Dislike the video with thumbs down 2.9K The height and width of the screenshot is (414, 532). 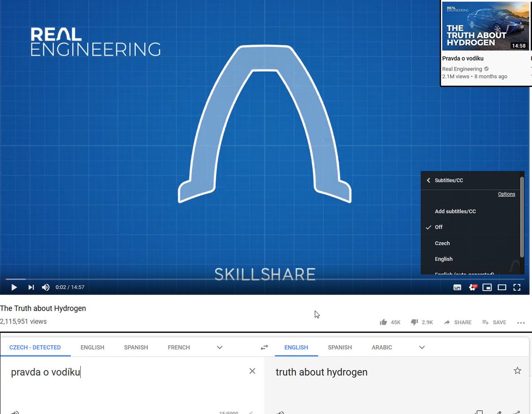pos(422,323)
